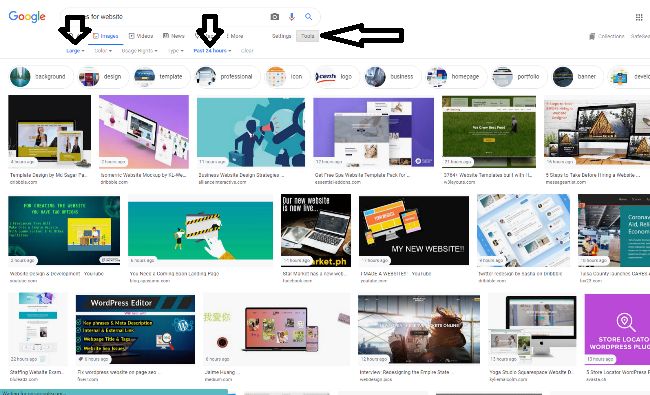Select the business suggestion chip
650x395 pixels.
click(x=392, y=77)
